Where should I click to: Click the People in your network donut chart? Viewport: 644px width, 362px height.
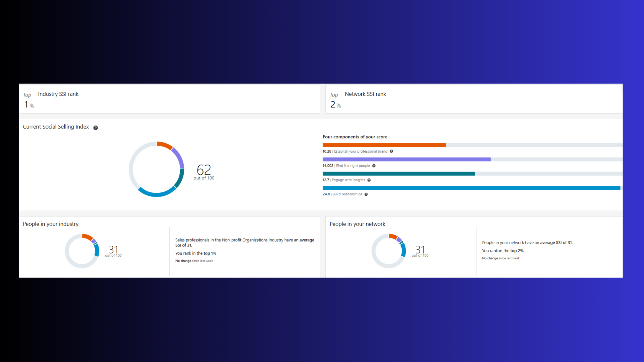click(389, 251)
